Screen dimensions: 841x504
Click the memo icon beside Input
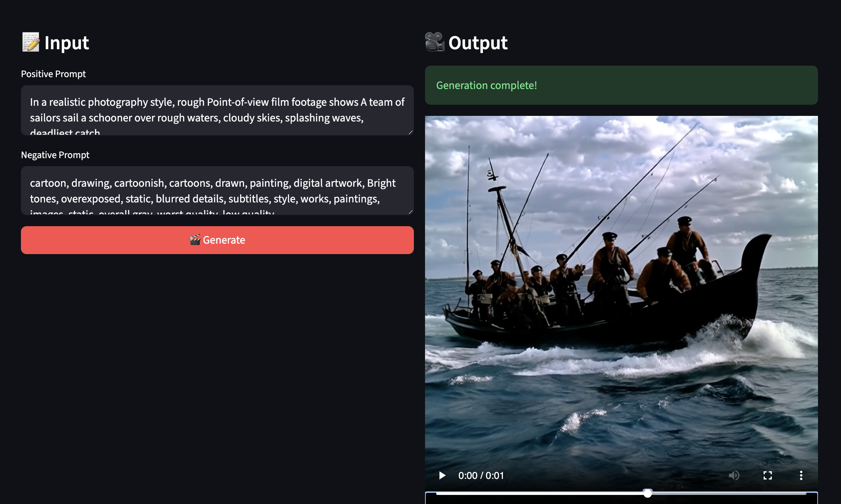(x=31, y=42)
